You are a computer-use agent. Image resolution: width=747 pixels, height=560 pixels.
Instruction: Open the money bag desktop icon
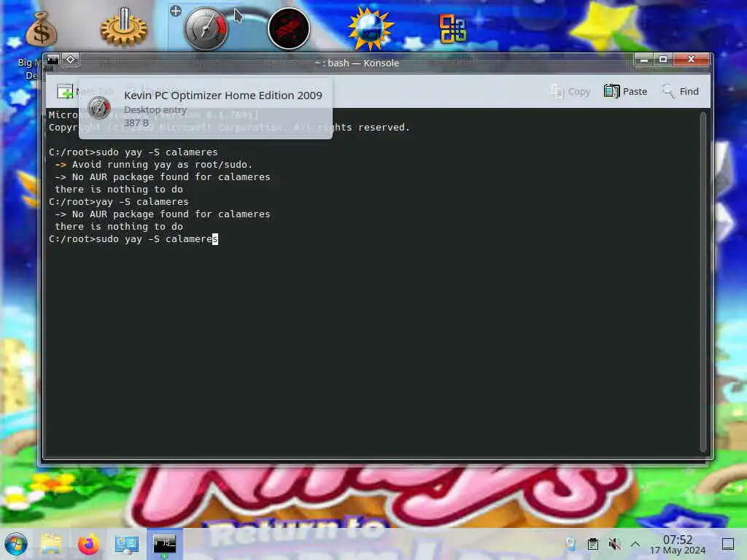pos(42,29)
